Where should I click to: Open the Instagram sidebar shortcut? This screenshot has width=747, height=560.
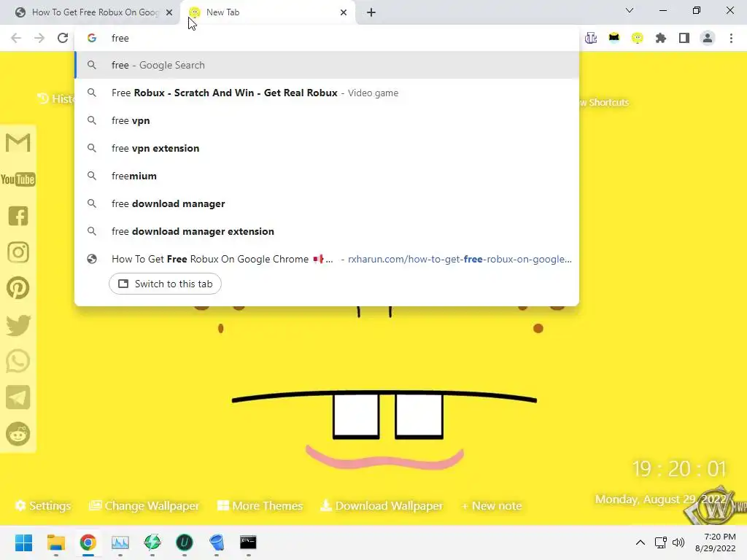coord(18,252)
